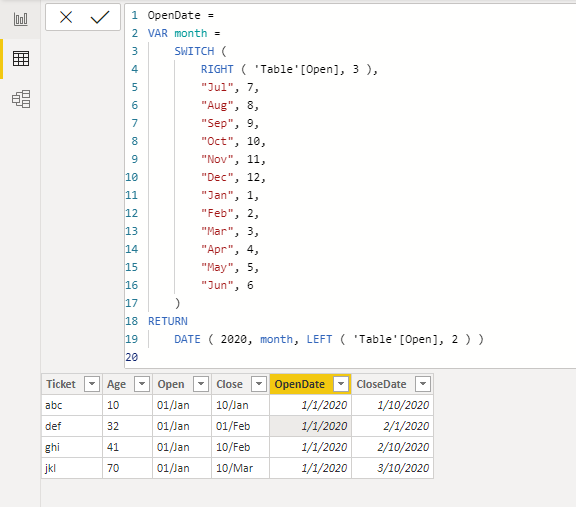Click the "Mar" string on line 13
576x507 pixels.
tap(217, 231)
